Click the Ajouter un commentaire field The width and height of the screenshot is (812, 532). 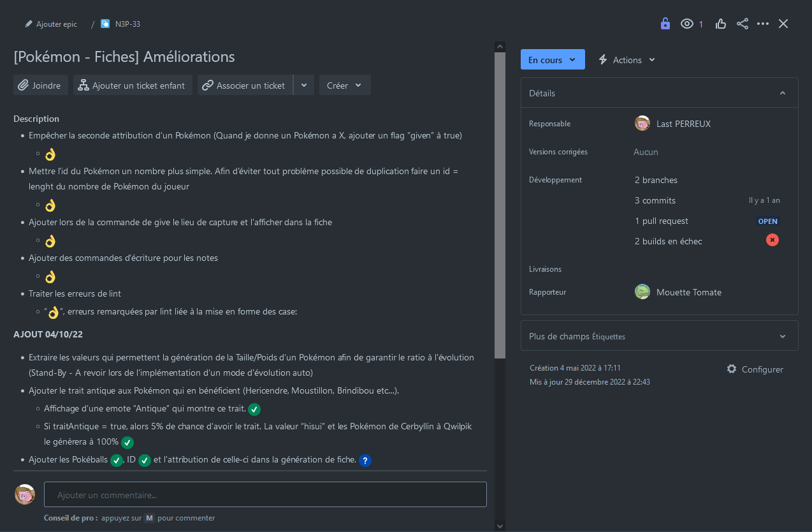coord(265,494)
